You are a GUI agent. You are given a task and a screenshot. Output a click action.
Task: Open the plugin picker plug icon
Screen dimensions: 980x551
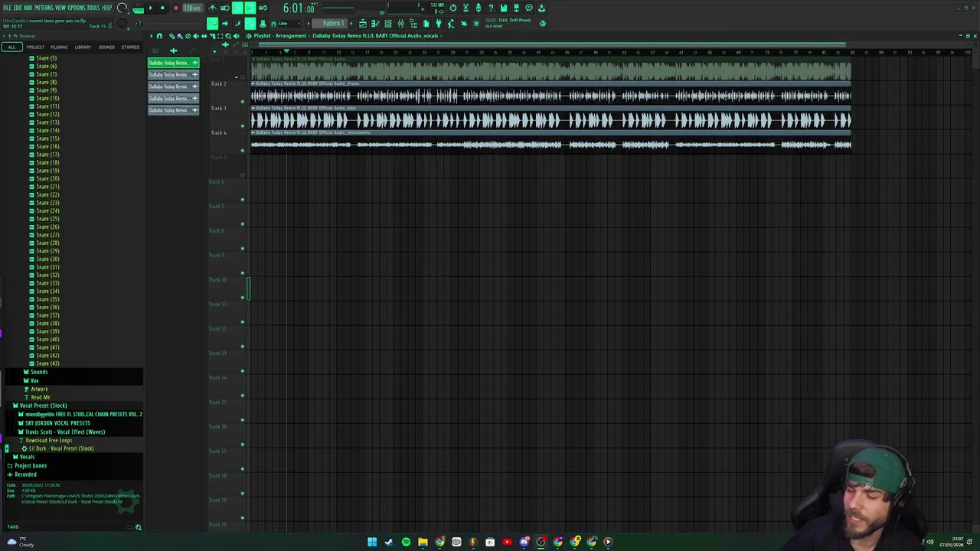pyautogui.click(x=439, y=24)
